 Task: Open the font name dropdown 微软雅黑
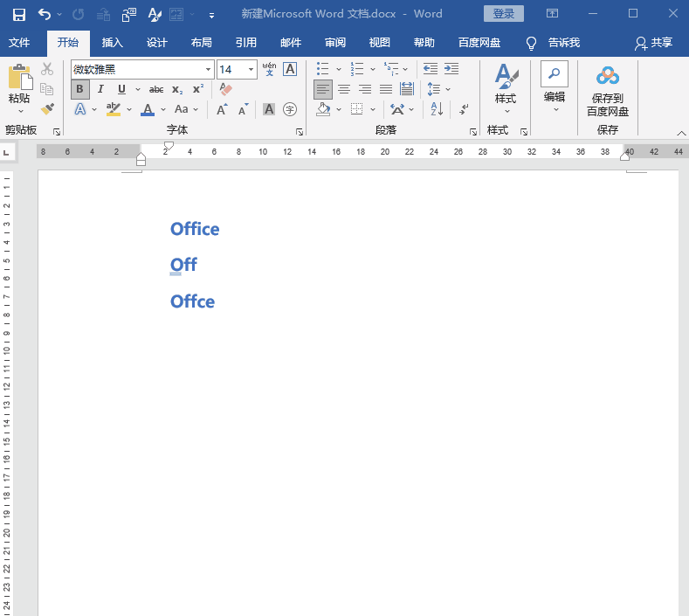(x=208, y=70)
